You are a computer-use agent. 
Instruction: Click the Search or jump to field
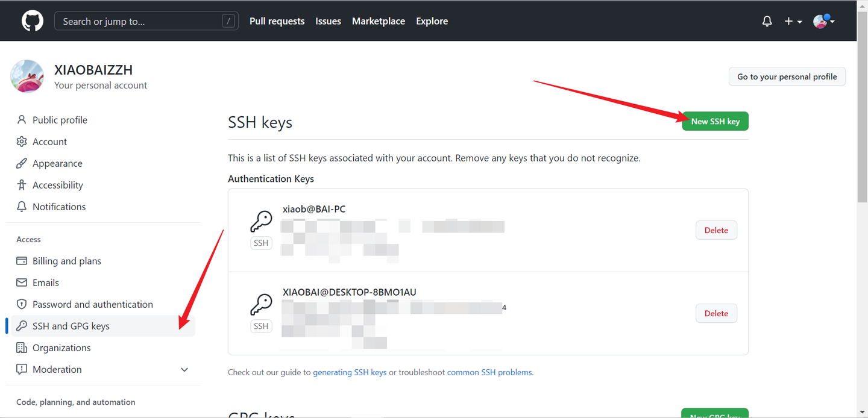(145, 21)
